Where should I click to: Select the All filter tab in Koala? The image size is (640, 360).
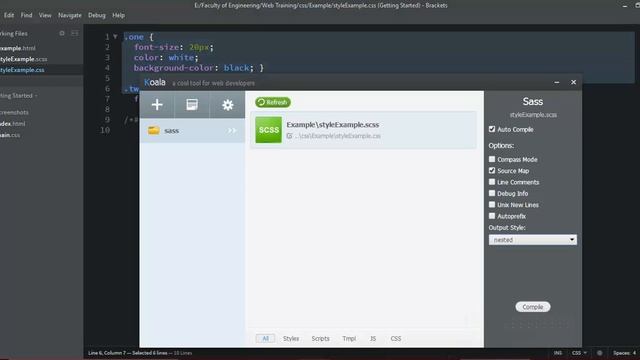click(x=265, y=338)
